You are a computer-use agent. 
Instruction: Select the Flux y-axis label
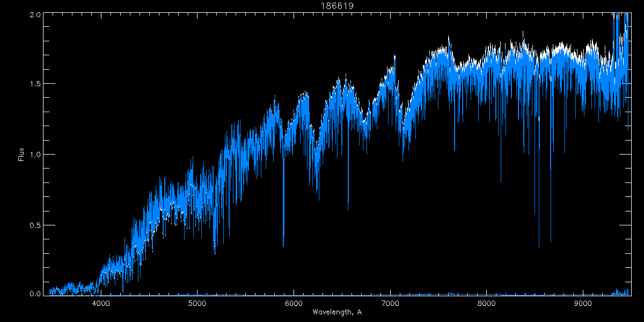[21, 153]
